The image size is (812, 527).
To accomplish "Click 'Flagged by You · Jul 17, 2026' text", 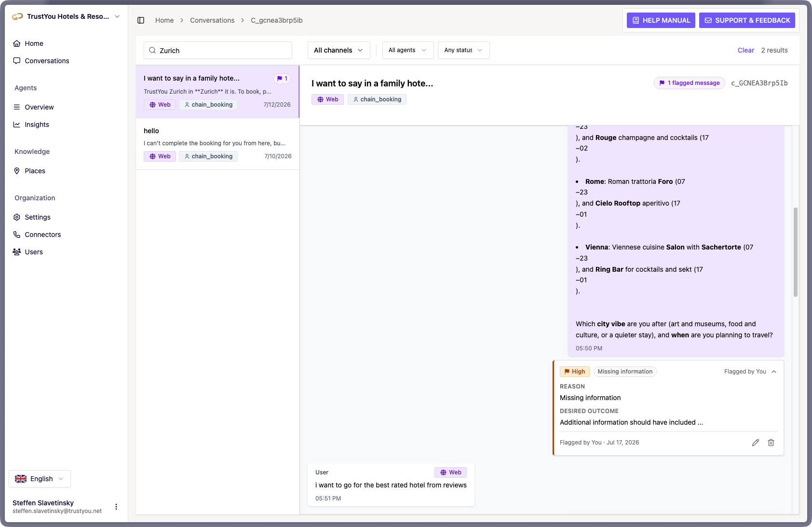I will tap(599, 443).
